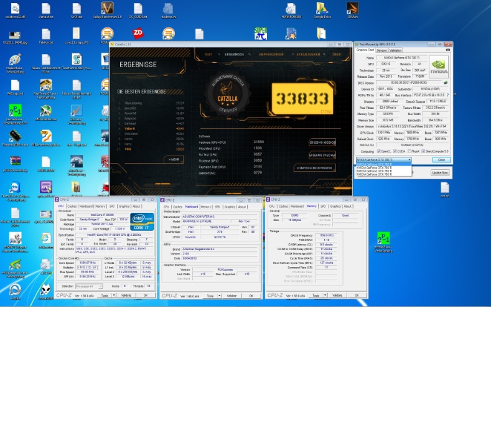Open the Super PI desktop icon
491x448 pixels.
(x=261, y=33)
